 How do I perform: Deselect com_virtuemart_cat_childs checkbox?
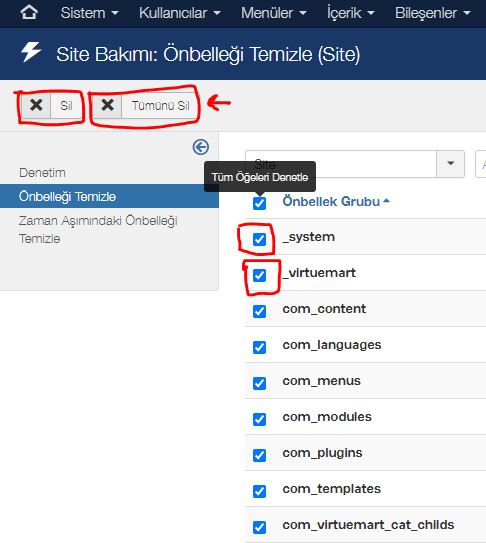pos(259,527)
